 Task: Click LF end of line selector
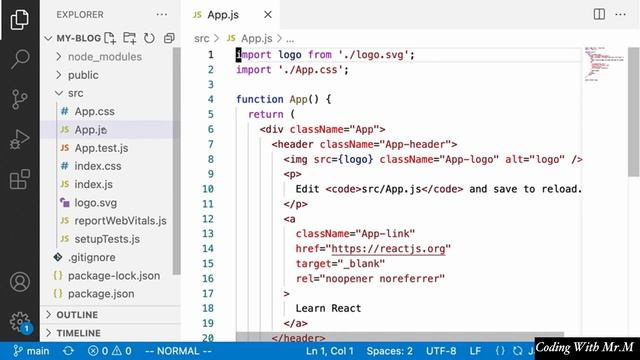(475, 351)
